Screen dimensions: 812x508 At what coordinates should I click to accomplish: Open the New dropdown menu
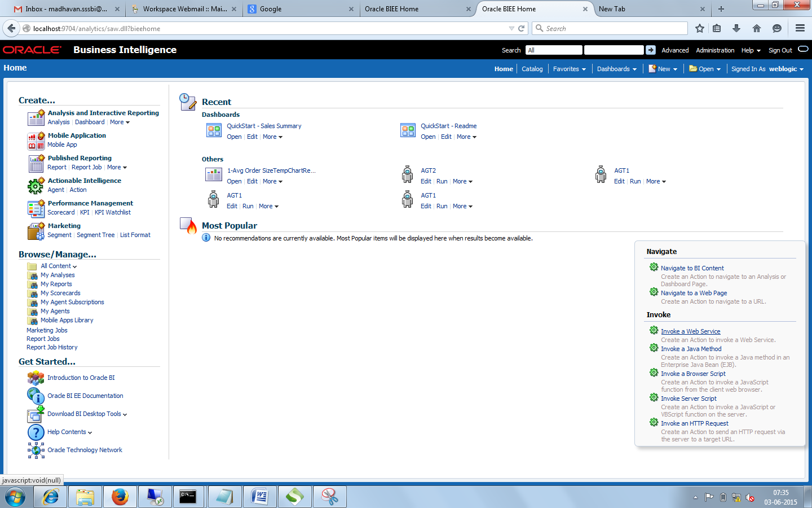click(663, 69)
